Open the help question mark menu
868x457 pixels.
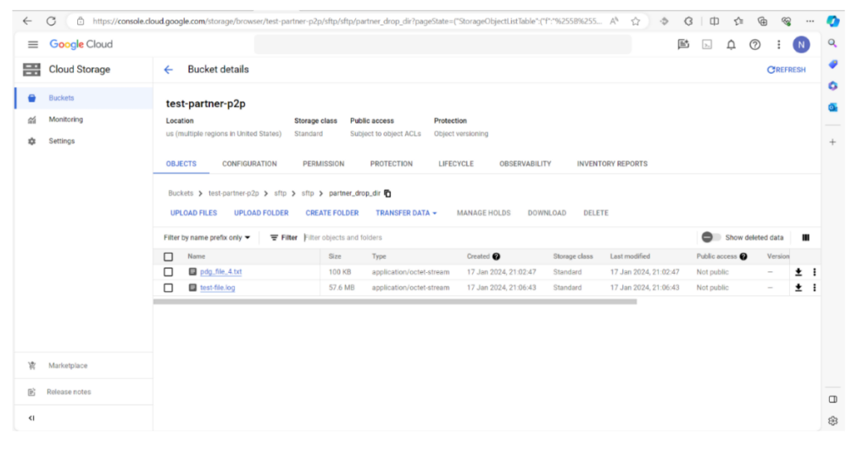click(x=754, y=45)
